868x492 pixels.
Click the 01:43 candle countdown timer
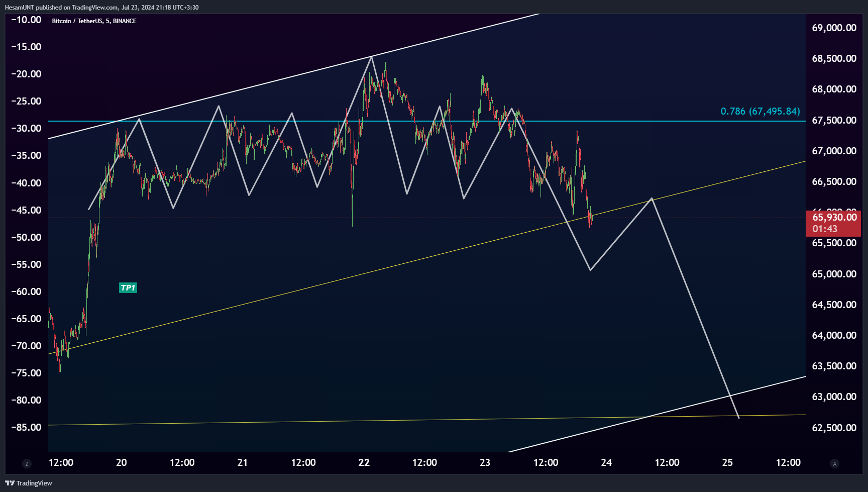coord(825,229)
